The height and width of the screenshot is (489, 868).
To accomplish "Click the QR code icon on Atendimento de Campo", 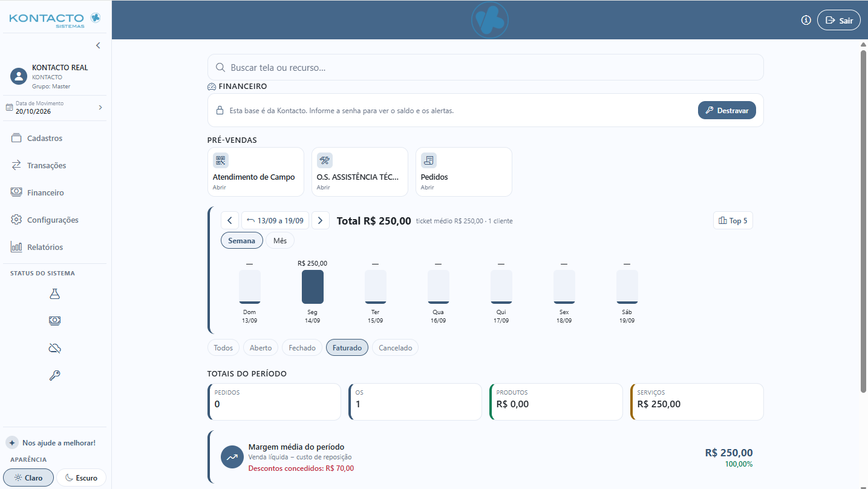I will click(x=220, y=160).
